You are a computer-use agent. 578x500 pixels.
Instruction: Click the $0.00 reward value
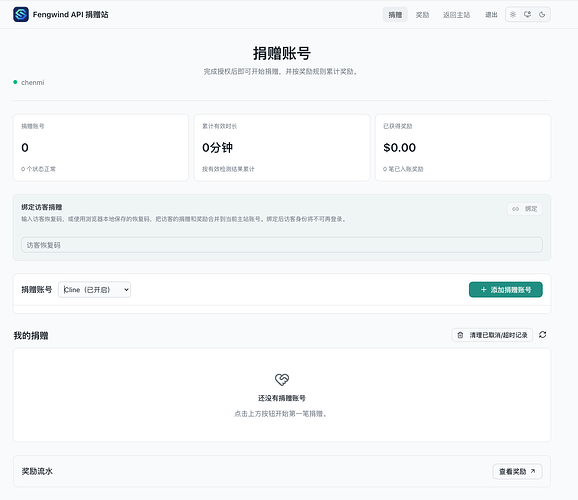400,147
